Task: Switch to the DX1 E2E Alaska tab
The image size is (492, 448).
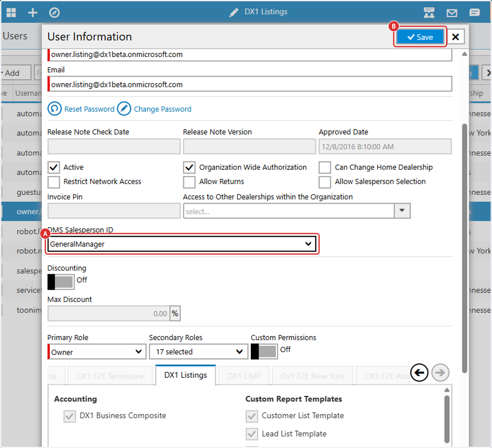Action: (x=383, y=376)
